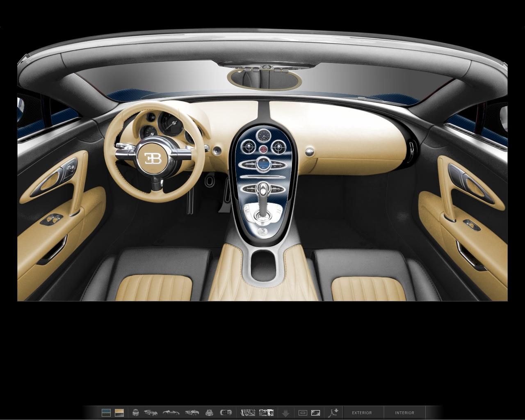The width and height of the screenshot is (525, 420).
Task: Select the front view car icon
Action: pyautogui.click(x=136, y=413)
